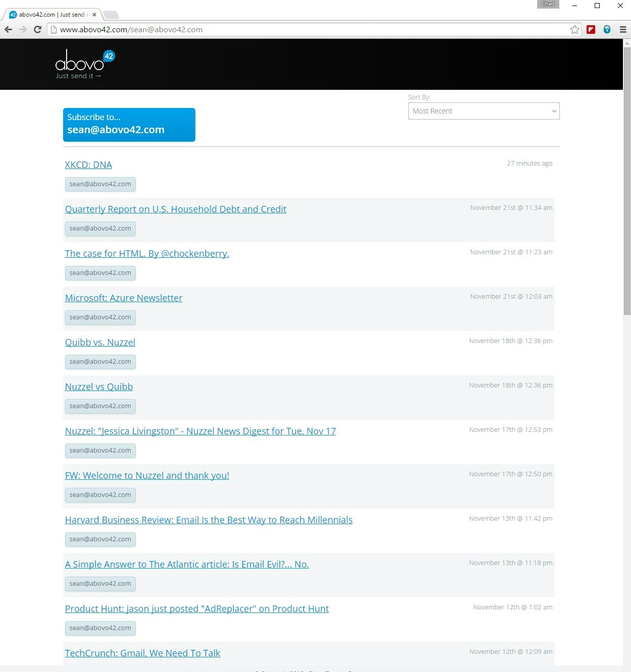The image size is (631, 672).
Task: Click sean@abovo42.com tag under Quarterly Report
Action: pyautogui.click(x=100, y=229)
